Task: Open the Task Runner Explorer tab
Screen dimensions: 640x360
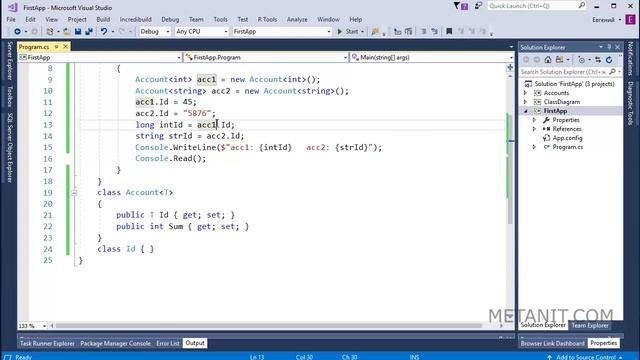Action: tap(47, 343)
